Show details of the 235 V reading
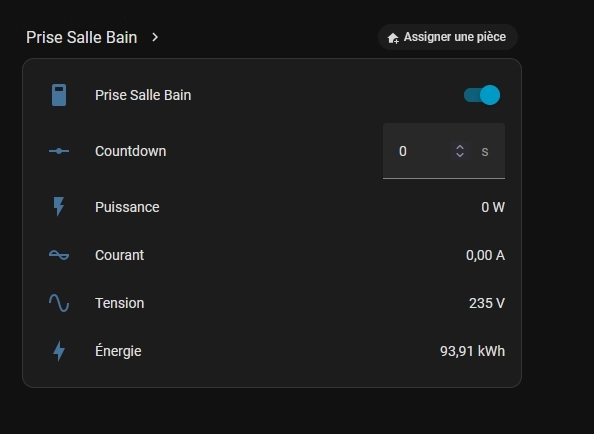The height and width of the screenshot is (434, 594). [x=487, y=303]
